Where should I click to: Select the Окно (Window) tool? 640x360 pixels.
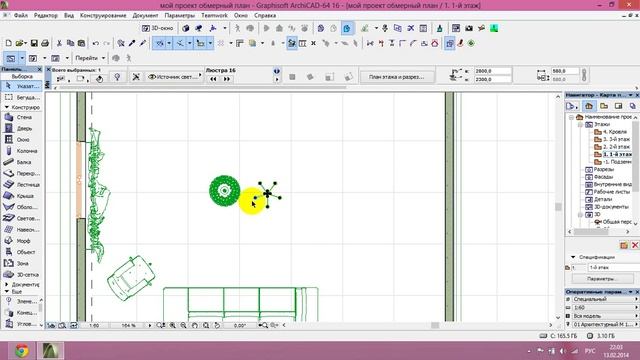coord(22,140)
